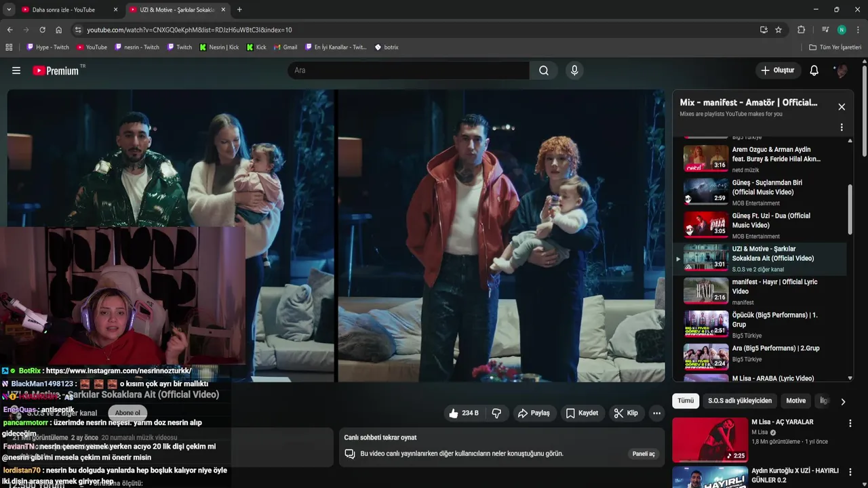The image size is (868, 488).
Task: Open the Mix playlist three-dot options menu
Action: (842, 127)
